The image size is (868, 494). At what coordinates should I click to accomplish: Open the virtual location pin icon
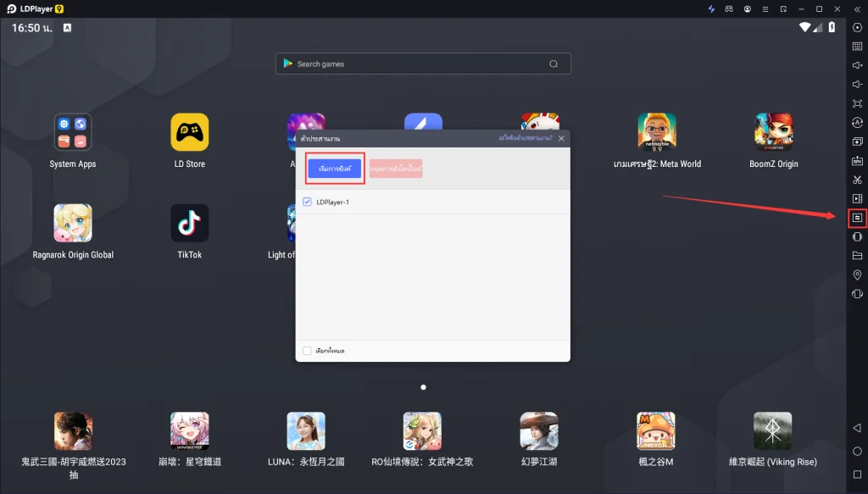pyautogui.click(x=857, y=275)
